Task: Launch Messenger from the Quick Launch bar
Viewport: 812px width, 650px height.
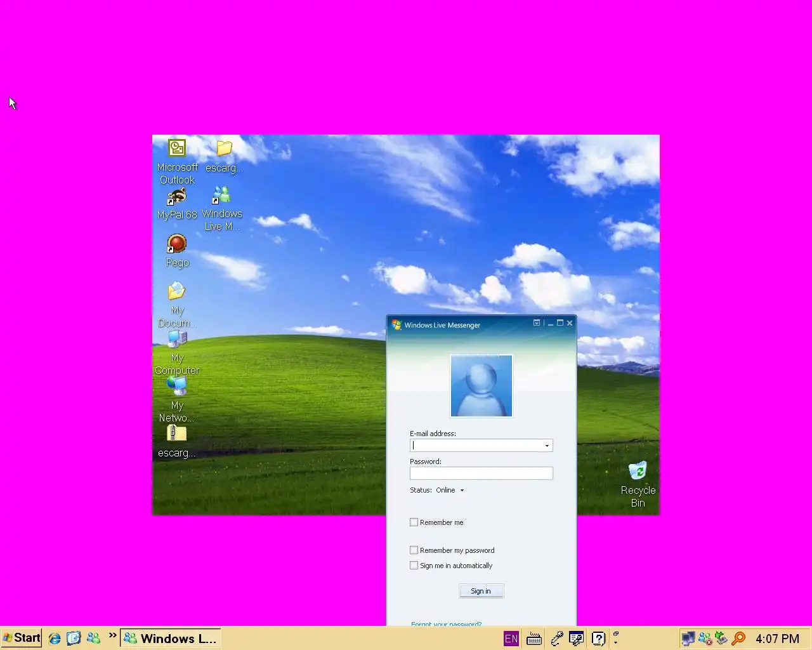Action: pos(93,639)
